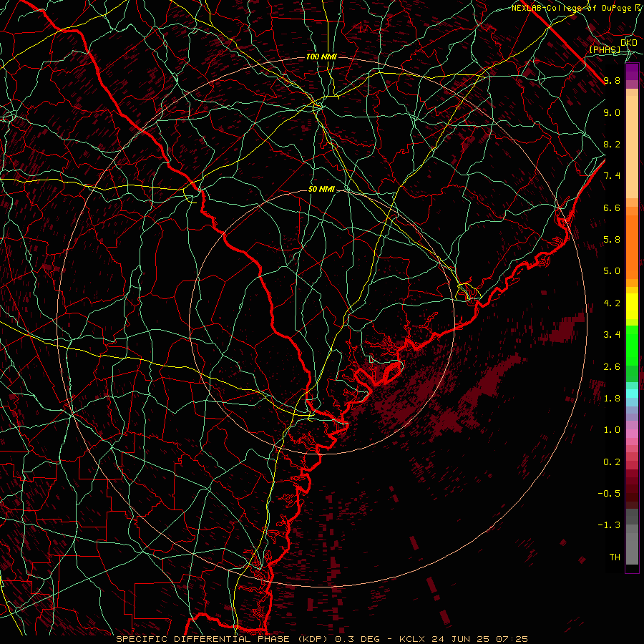The width and height of the screenshot is (644, 644).
Task: Click the 5.8 legend value
Action: tap(612, 240)
